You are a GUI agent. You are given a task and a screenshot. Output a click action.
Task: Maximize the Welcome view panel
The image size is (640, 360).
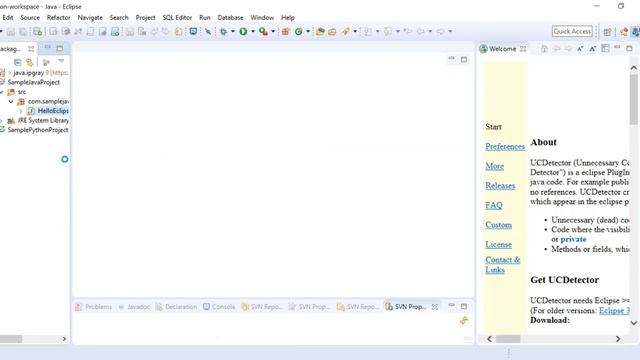click(x=629, y=48)
